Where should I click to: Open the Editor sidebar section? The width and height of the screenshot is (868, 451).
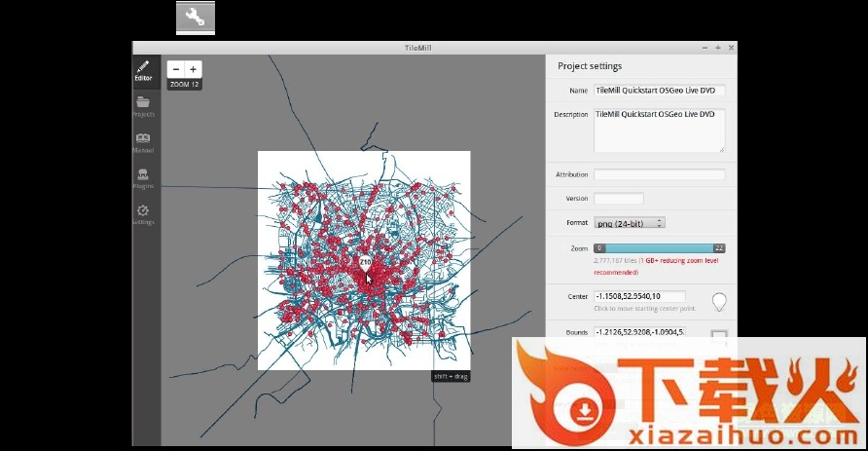pyautogui.click(x=143, y=71)
